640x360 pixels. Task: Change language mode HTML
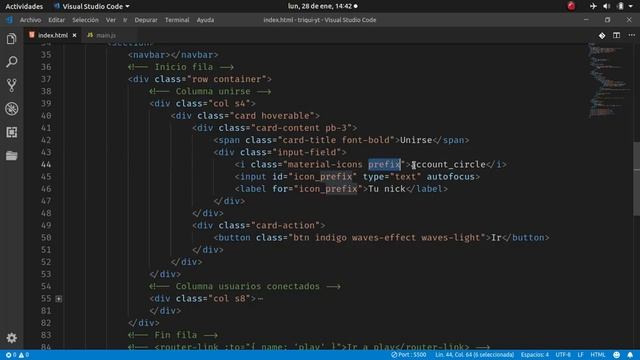[598, 355]
